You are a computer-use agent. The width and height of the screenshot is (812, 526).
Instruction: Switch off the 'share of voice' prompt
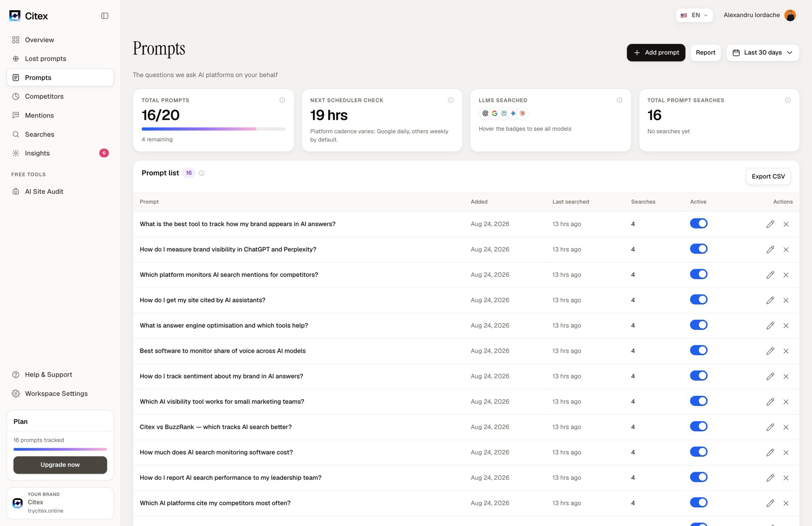(x=699, y=350)
